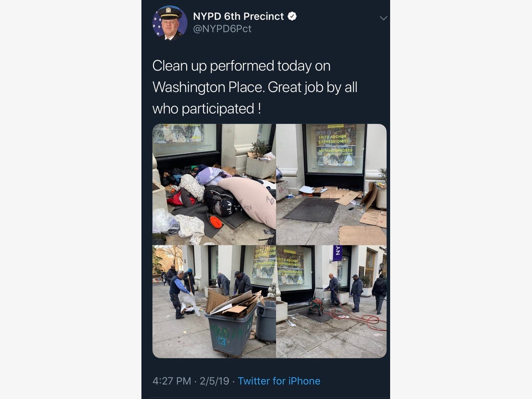Select the 4:27 PM timestamp
The image size is (532, 399).
click(172, 381)
